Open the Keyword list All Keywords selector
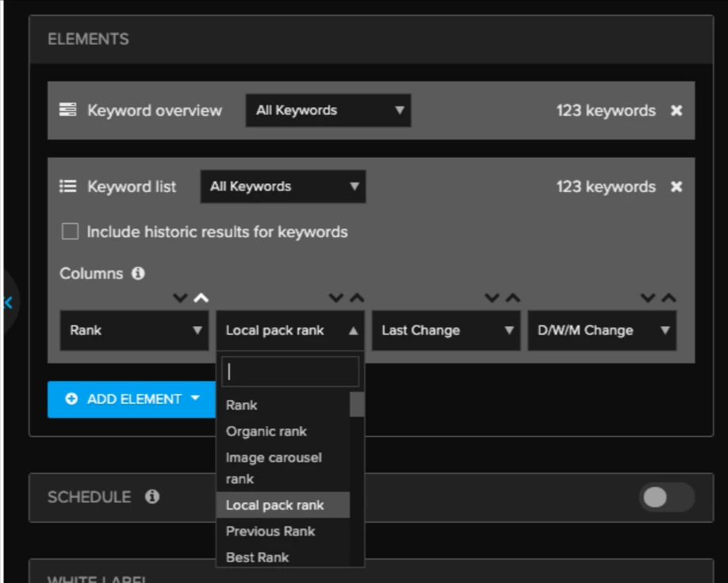Viewport: 728px width, 583px height. coord(282,186)
